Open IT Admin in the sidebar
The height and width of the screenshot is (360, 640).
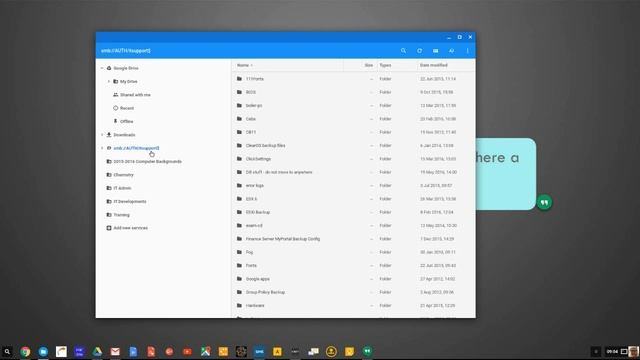pyautogui.click(x=122, y=188)
